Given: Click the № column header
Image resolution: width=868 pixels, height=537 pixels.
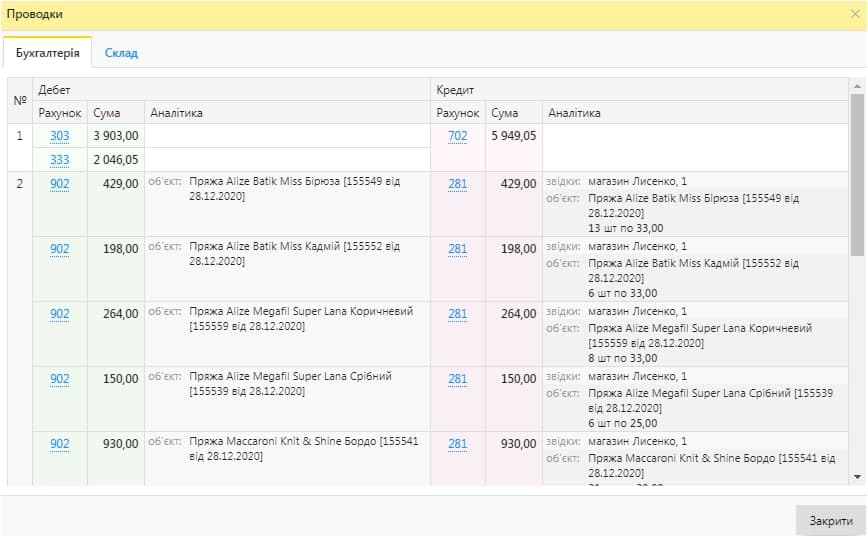Looking at the screenshot, I should pos(20,101).
